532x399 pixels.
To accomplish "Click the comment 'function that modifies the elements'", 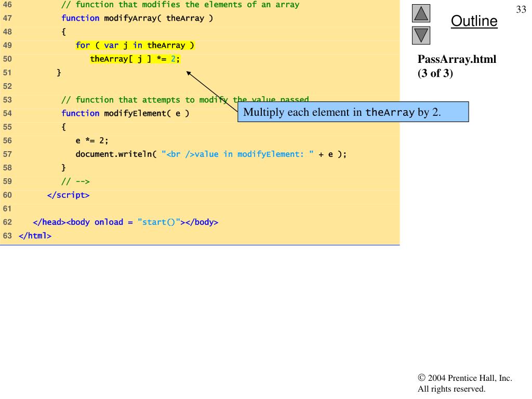I will [180, 5].
